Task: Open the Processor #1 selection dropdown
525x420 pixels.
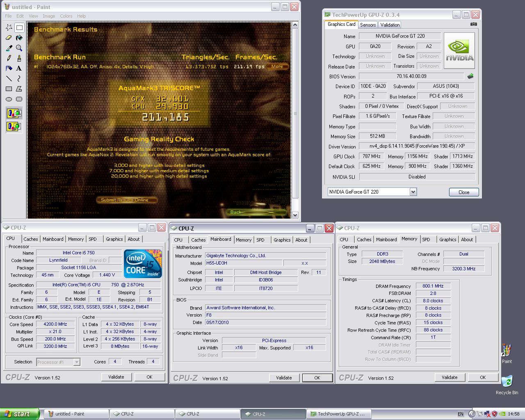Action: [x=76, y=362]
